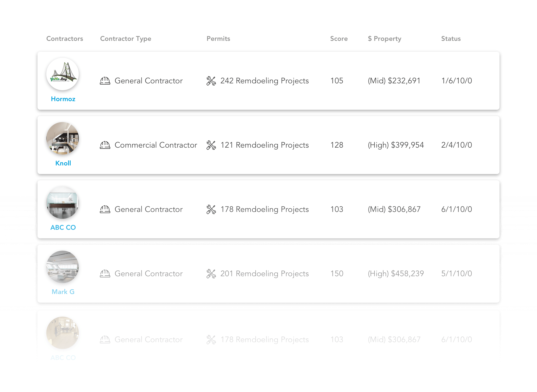Click Knoll's office photo avatar

[63, 139]
